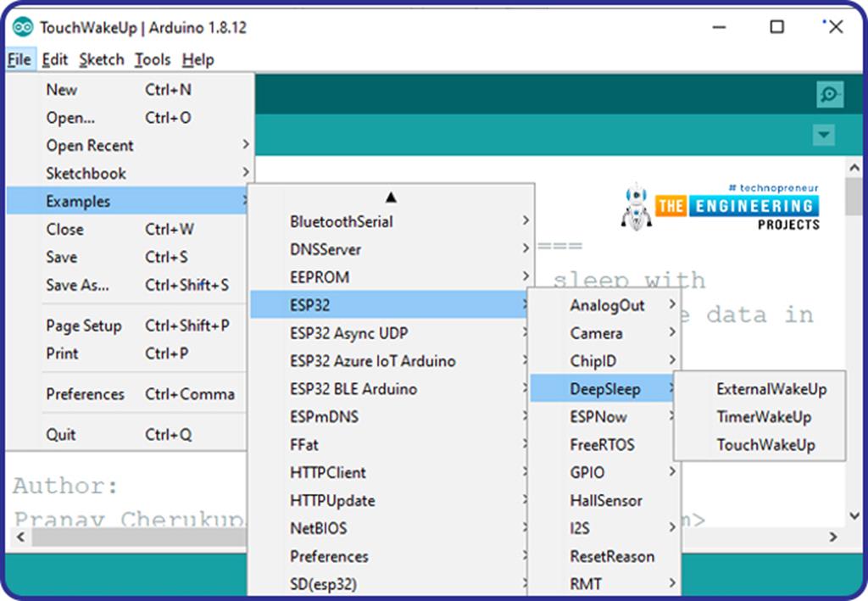Choose ExternalWakeUp from DeepSleep submenu
Image resolution: width=868 pixels, height=601 pixels.
pos(771,390)
